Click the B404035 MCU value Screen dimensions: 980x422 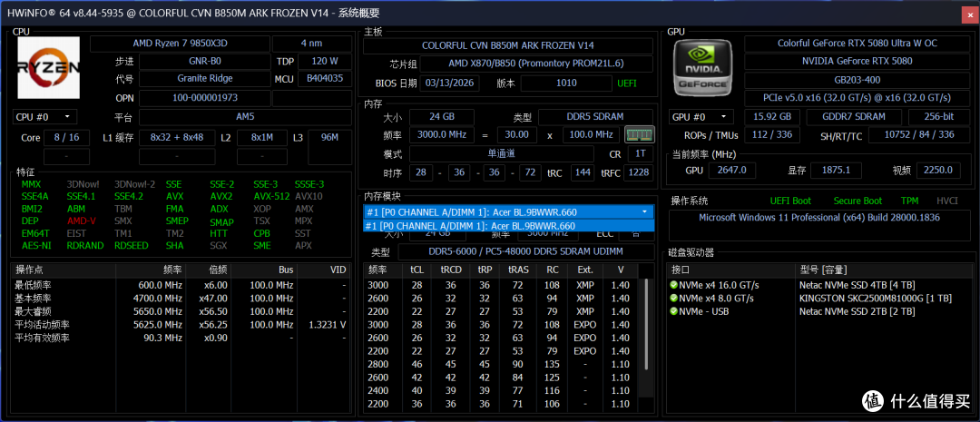point(325,79)
